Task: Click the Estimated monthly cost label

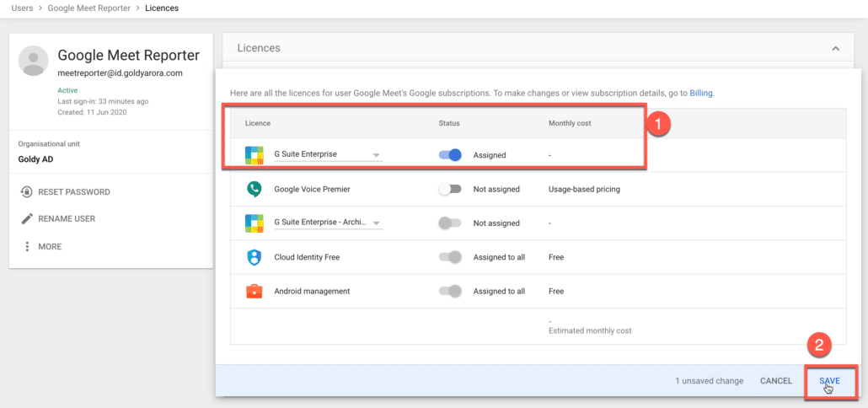Action: click(590, 330)
